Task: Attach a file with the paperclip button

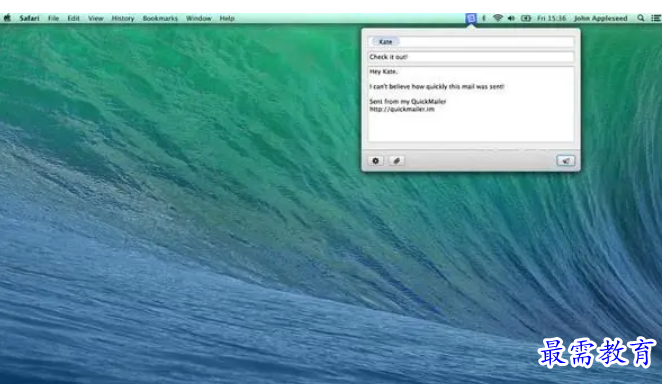Action: [x=396, y=161]
